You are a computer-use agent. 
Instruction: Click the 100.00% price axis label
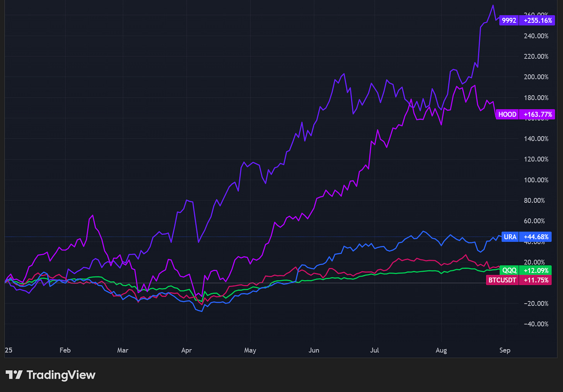click(x=536, y=180)
